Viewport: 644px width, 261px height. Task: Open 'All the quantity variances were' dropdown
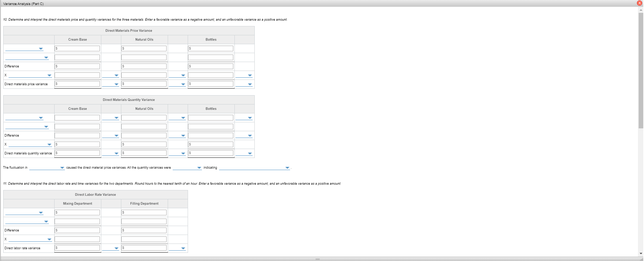187,168
